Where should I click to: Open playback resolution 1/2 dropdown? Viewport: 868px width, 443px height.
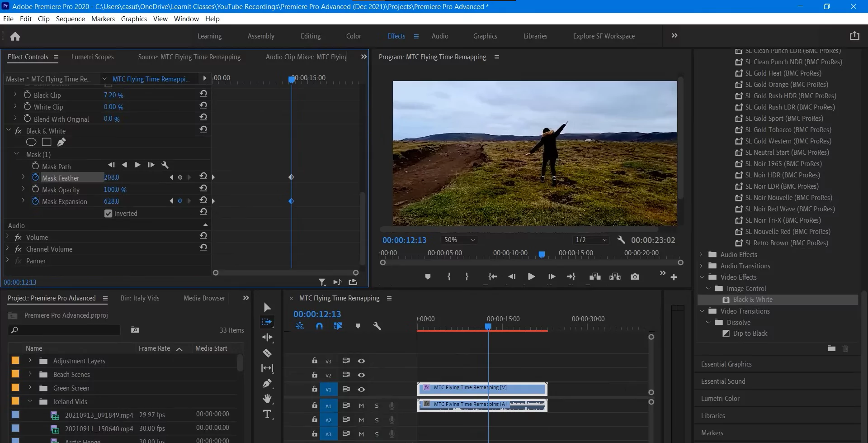(x=590, y=240)
